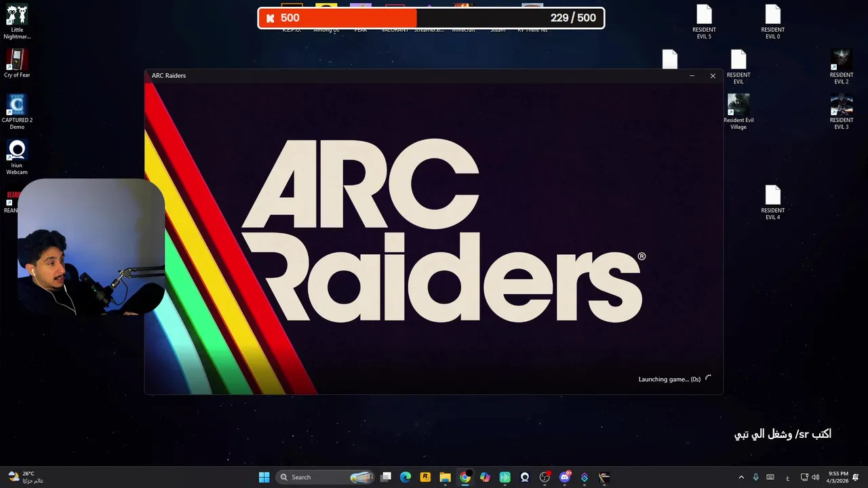
Task: Click the "Launching game... (0s)" status text
Action: click(x=669, y=379)
